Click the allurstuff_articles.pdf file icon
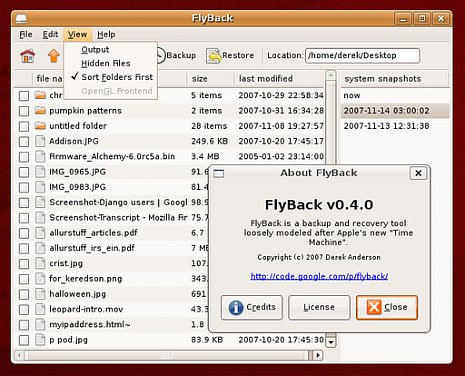The height and width of the screenshot is (376, 465). (x=40, y=233)
